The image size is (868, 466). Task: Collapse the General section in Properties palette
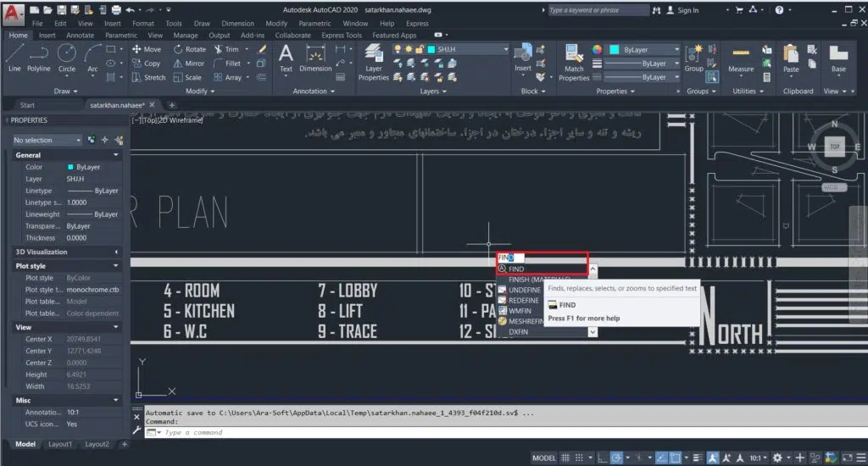[x=116, y=155]
